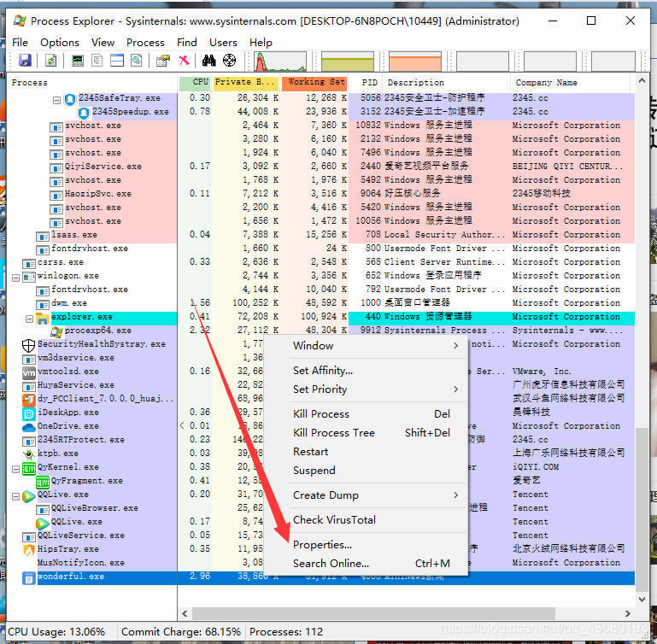657x644 pixels.
Task: Click the binoculars Find Handle icon
Action: click(208, 61)
